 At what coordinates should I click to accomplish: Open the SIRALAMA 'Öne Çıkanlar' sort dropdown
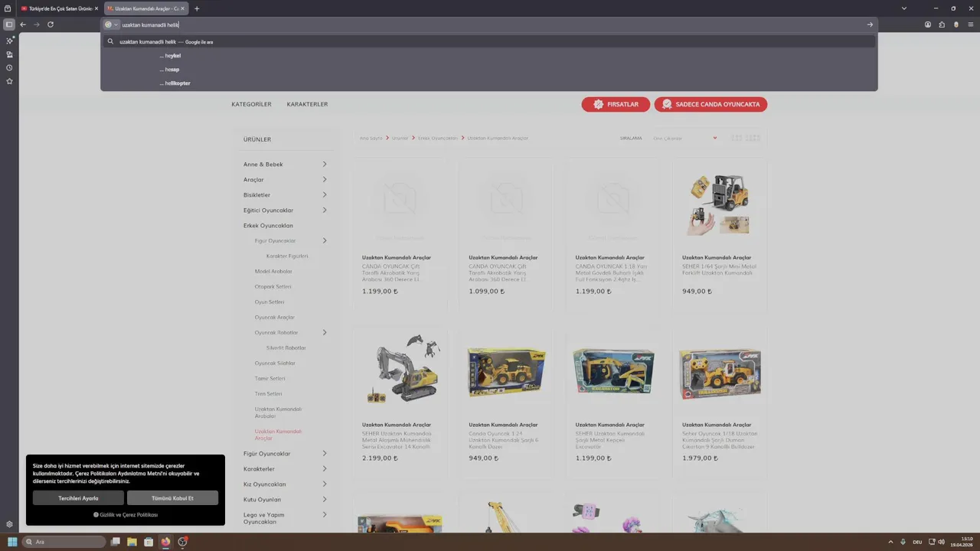pyautogui.click(x=684, y=138)
